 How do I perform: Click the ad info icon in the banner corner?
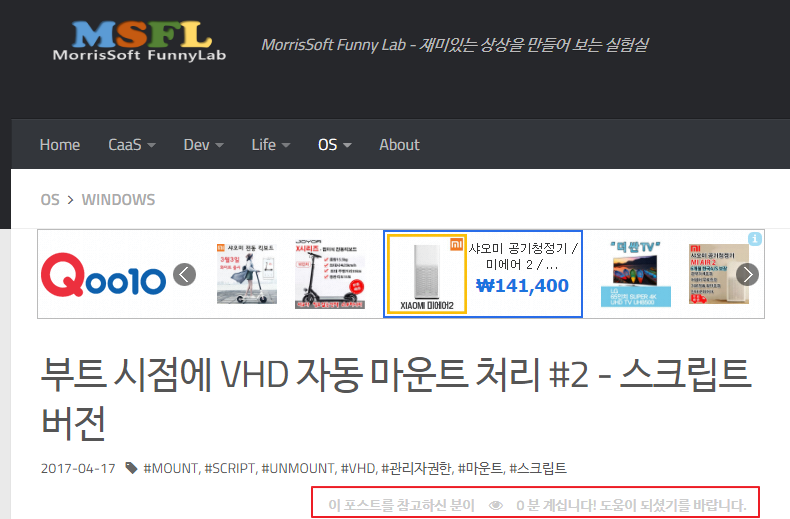(x=756, y=239)
